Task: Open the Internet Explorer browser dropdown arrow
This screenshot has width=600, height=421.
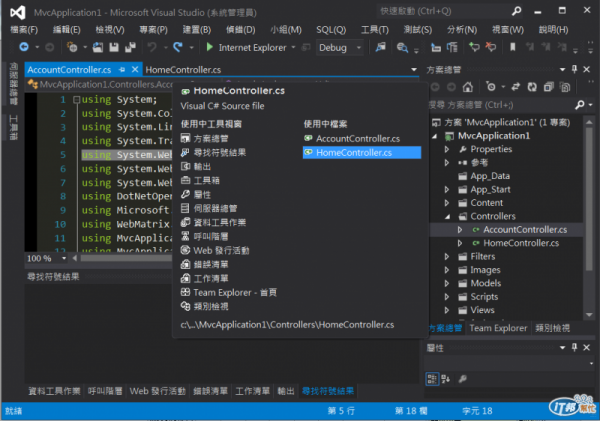Action: coord(293,47)
